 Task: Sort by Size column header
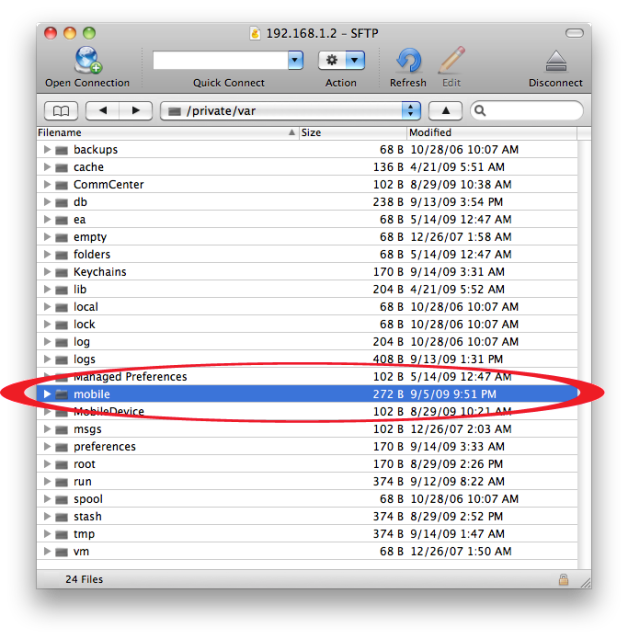point(353,133)
